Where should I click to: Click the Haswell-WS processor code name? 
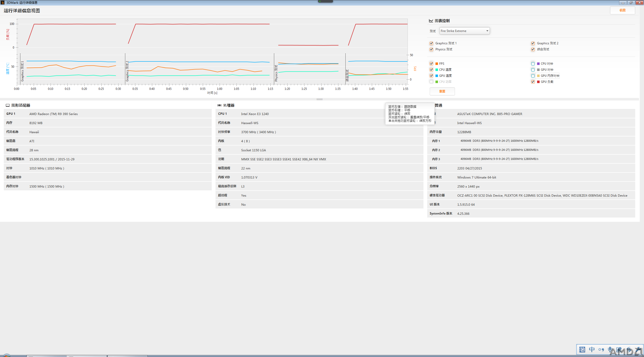point(250,123)
